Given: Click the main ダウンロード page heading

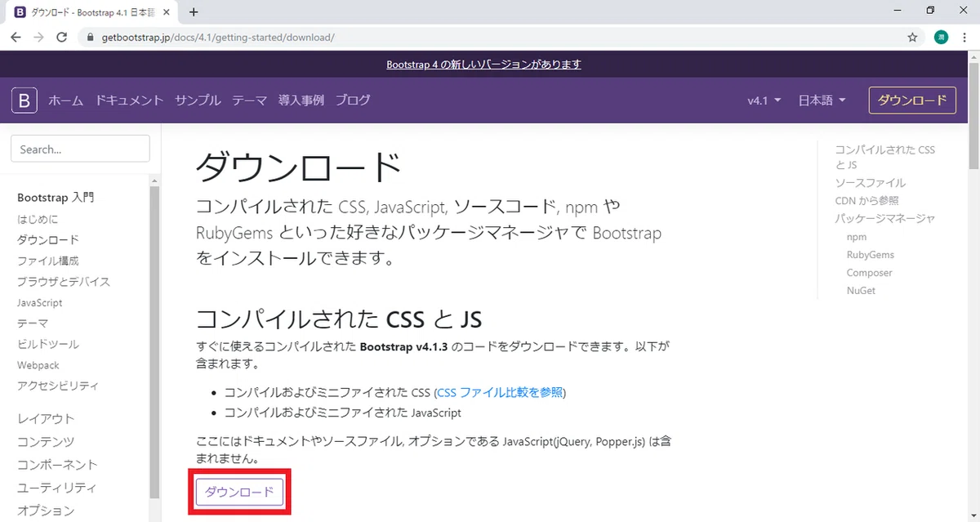Looking at the screenshot, I should point(298,167).
